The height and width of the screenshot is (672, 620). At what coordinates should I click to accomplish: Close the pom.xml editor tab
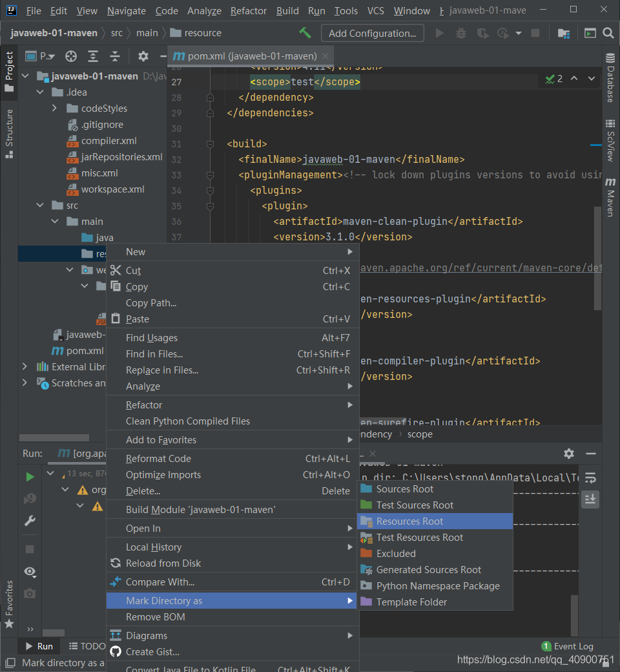click(x=325, y=56)
